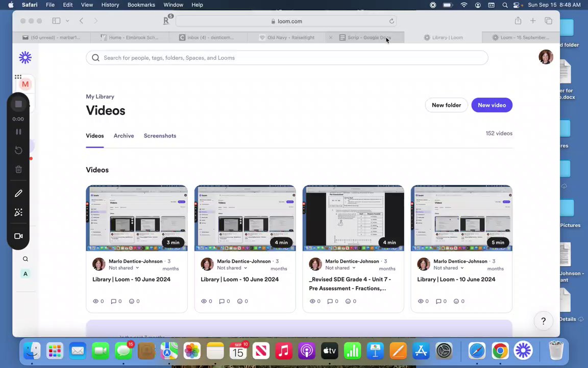This screenshot has width=588, height=368.
Task: Open Finder from the Dock
Action: [32, 351]
